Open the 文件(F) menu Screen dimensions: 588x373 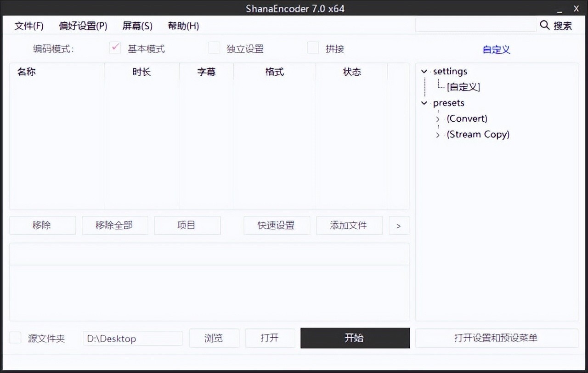[x=28, y=26]
